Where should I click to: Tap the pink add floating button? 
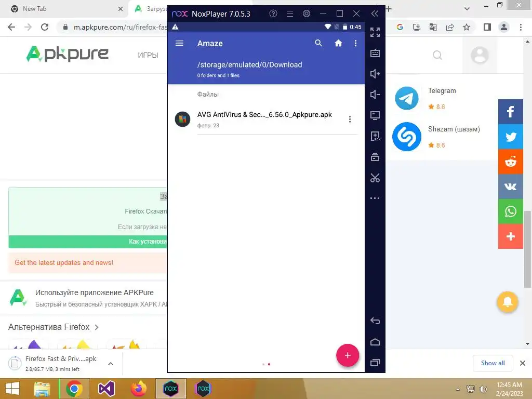pyautogui.click(x=348, y=355)
